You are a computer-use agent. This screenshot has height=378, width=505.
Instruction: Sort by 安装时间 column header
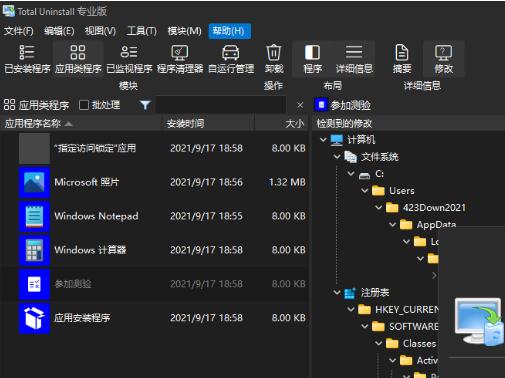pos(208,124)
